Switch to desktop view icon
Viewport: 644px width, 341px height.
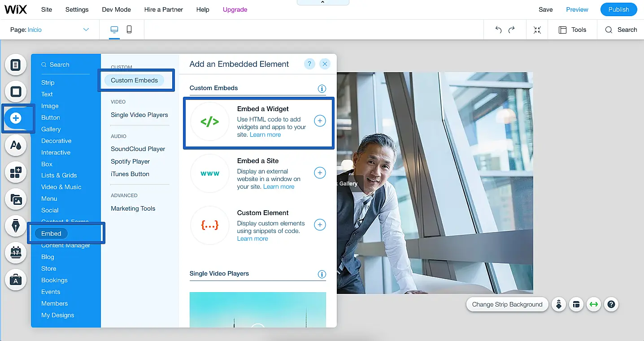click(114, 30)
